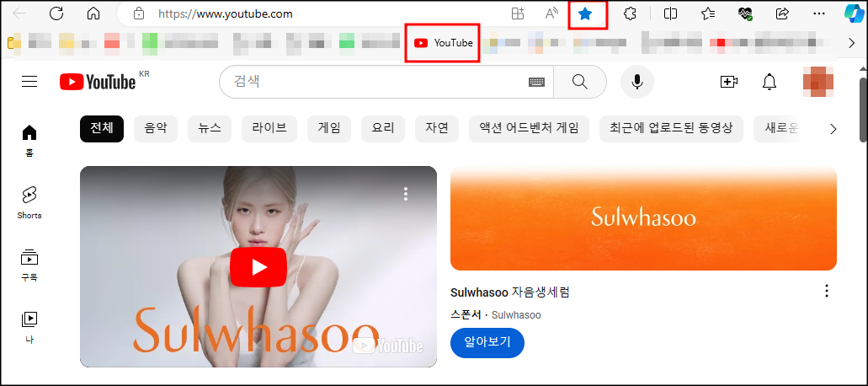868x386 pixels.
Task: Open the split screen view icon
Action: click(x=670, y=13)
